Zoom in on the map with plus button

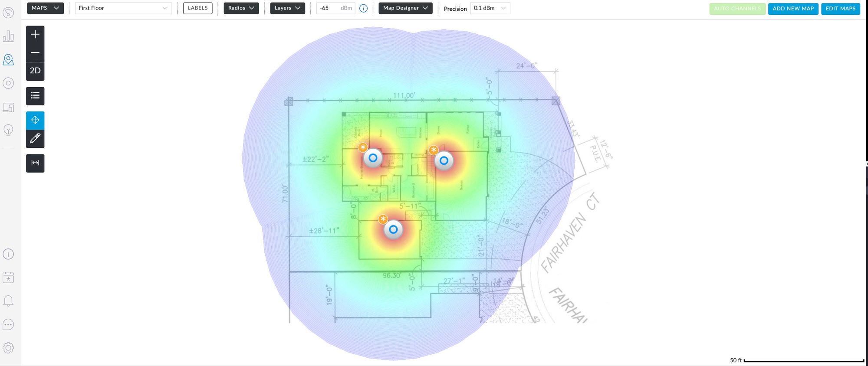[x=35, y=35]
